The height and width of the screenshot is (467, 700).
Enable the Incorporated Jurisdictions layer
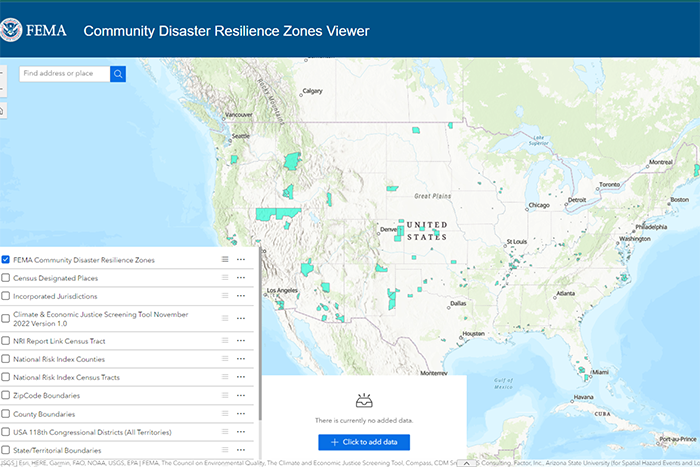[6, 296]
